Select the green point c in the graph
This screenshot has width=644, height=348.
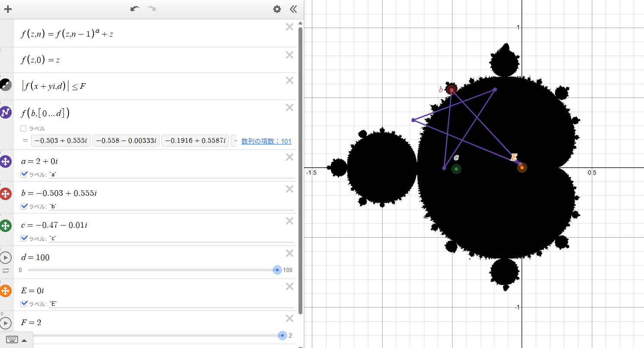click(x=456, y=169)
